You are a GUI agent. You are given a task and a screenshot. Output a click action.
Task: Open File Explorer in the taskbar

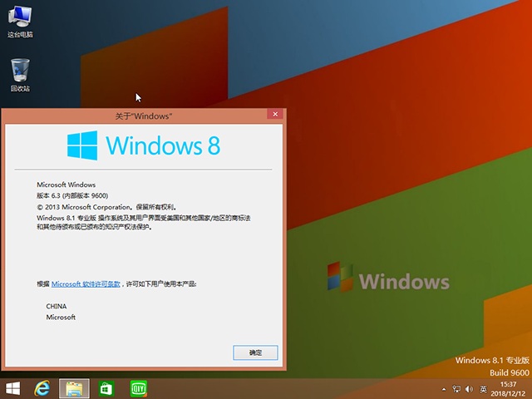pyautogui.click(x=74, y=388)
